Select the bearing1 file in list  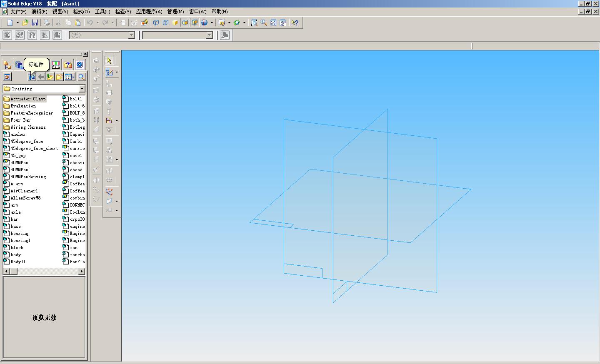(17, 240)
